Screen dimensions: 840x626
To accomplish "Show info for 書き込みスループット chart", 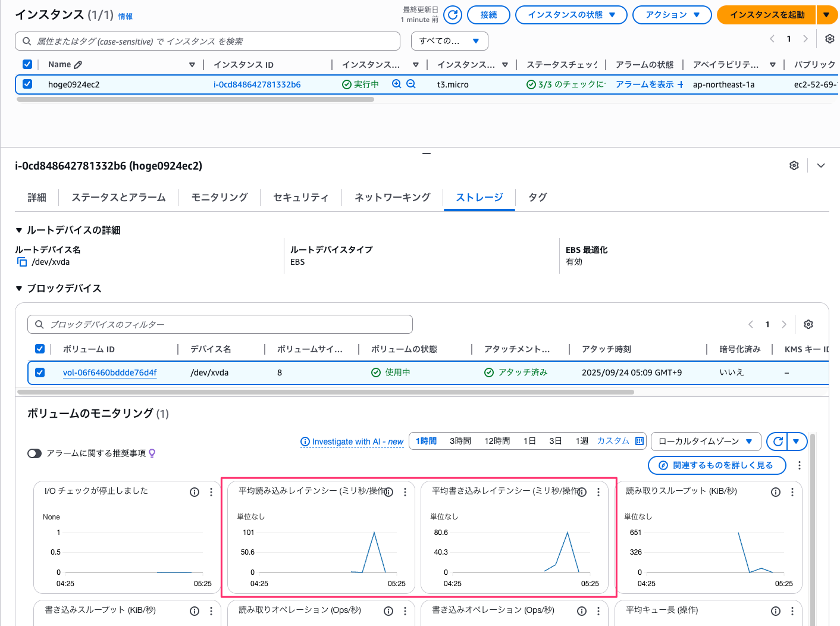I will tap(195, 611).
